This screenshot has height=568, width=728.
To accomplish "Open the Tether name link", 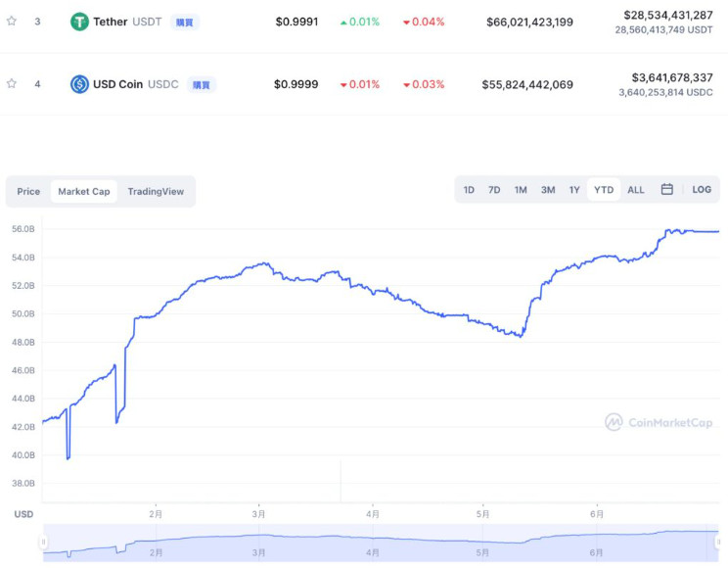I will (x=111, y=22).
